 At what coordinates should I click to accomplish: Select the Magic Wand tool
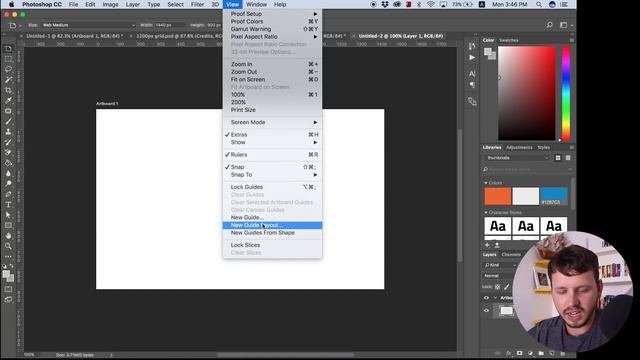[x=8, y=80]
